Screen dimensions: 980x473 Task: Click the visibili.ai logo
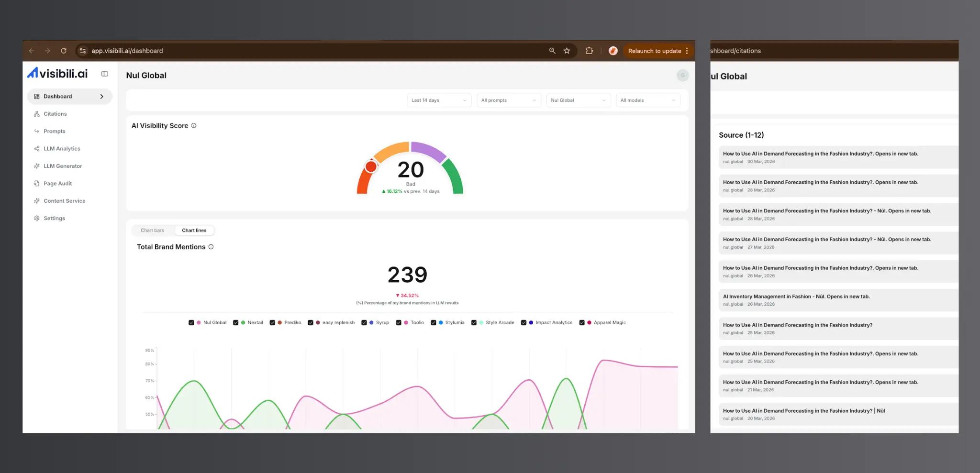57,73
